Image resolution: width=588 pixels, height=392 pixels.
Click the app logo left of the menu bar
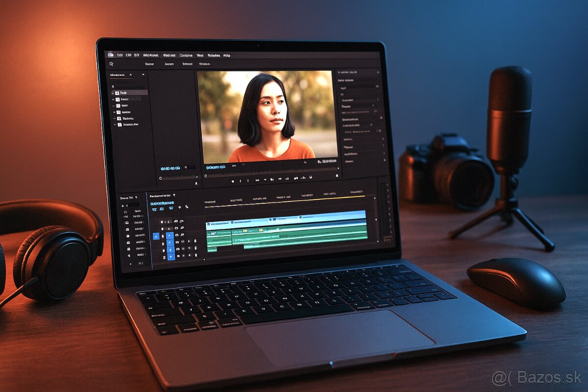(111, 55)
